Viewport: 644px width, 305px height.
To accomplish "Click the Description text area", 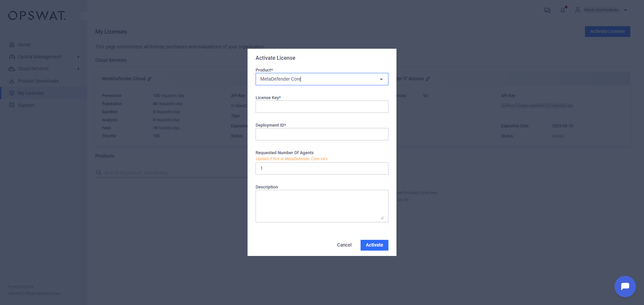I will click(322, 206).
